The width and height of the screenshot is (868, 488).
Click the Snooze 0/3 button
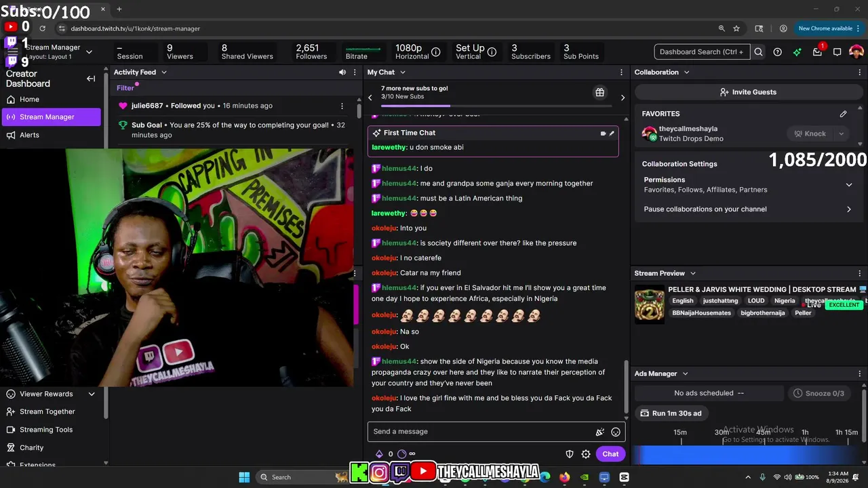pyautogui.click(x=818, y=393)
